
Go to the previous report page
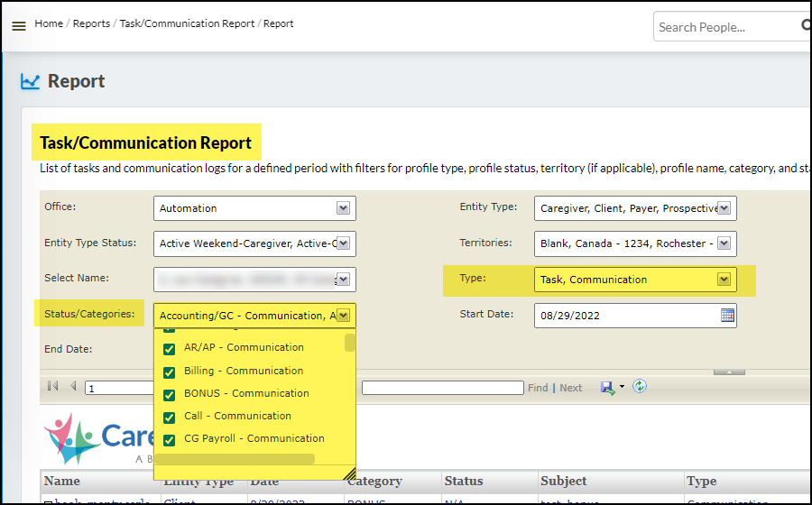[73, 387]
